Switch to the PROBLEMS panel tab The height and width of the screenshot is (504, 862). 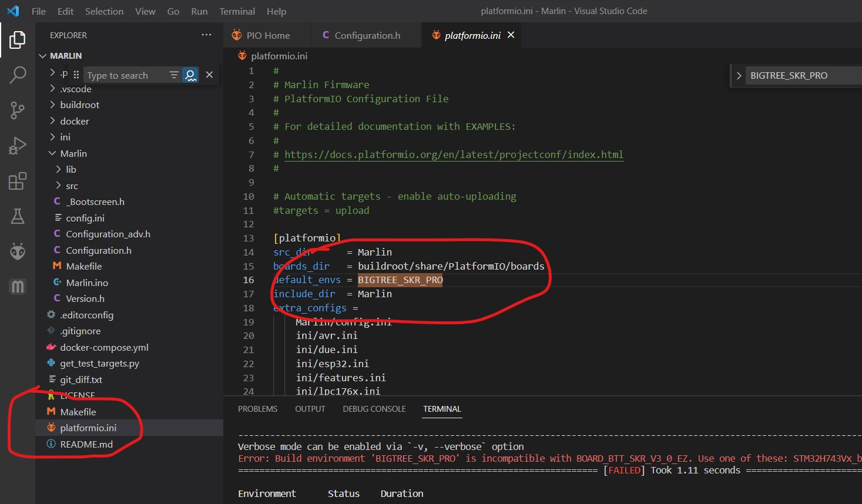coord(257,409)
